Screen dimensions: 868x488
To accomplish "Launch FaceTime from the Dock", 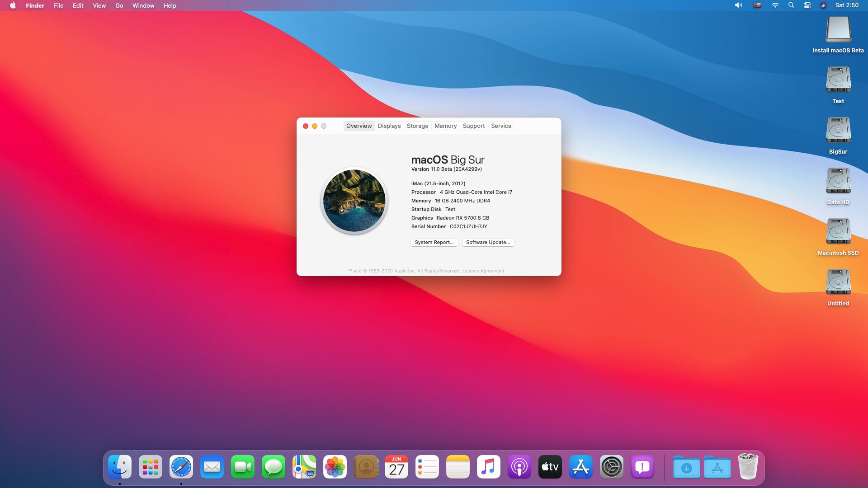I will 243,467.
